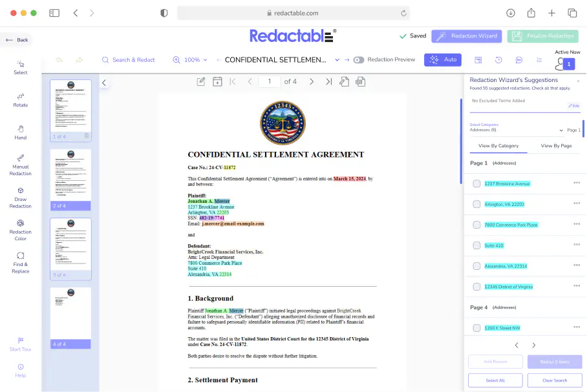The image size is (587, 392).
Task: Delete page 1 via thumbnail trash icon
Action: (87, 136)
